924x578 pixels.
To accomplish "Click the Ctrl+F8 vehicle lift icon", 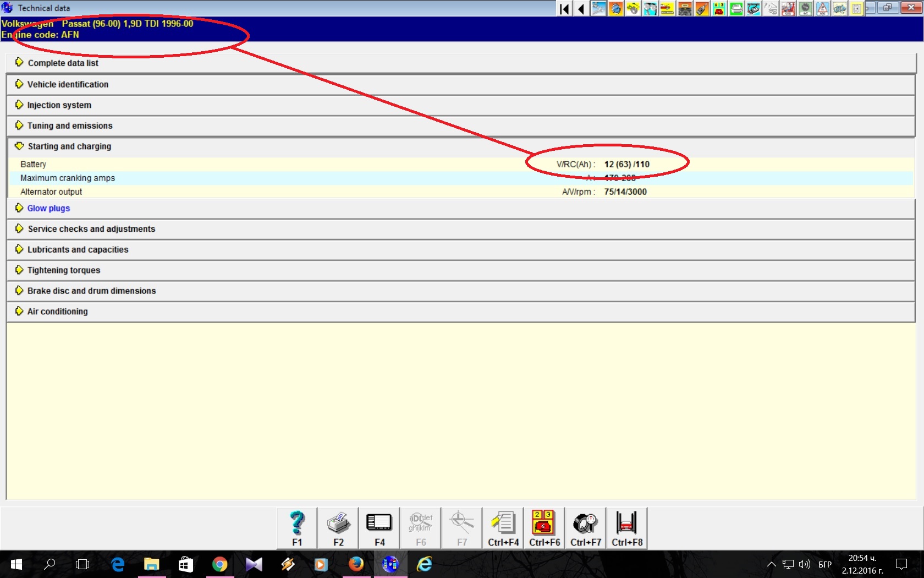I will pos(627,528).
